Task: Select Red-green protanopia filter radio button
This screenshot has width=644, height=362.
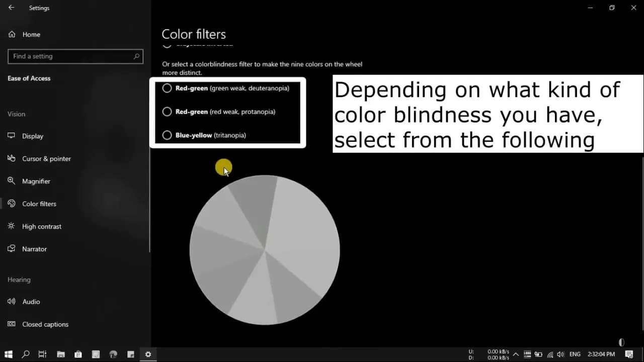Action: [167, 112]
